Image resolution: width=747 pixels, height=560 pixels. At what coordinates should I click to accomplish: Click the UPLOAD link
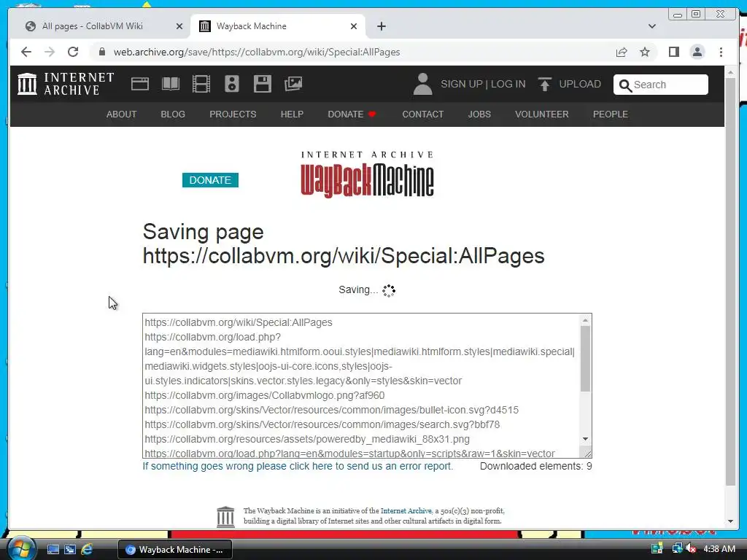click(580, 85)
